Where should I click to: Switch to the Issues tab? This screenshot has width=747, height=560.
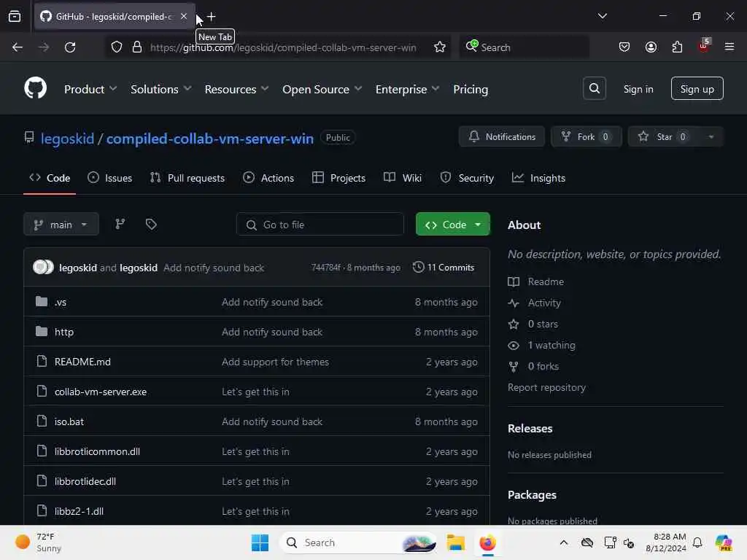point(110,178)
